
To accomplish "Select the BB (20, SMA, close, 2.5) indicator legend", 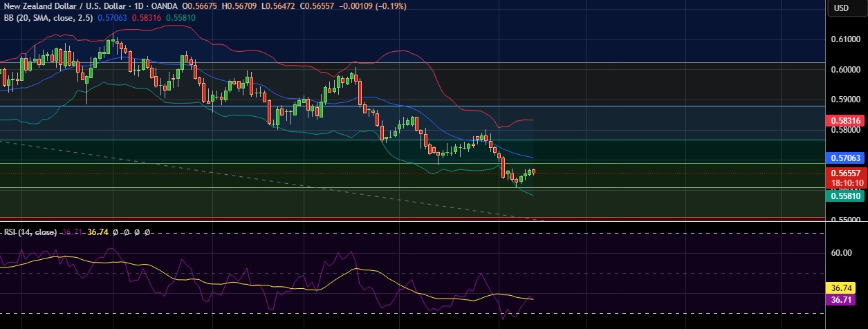I will point(49,17).
